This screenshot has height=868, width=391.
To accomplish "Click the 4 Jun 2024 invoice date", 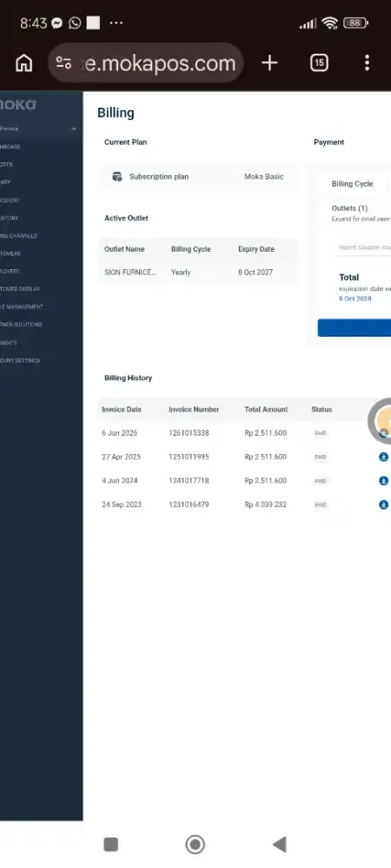I will point(120,481).
